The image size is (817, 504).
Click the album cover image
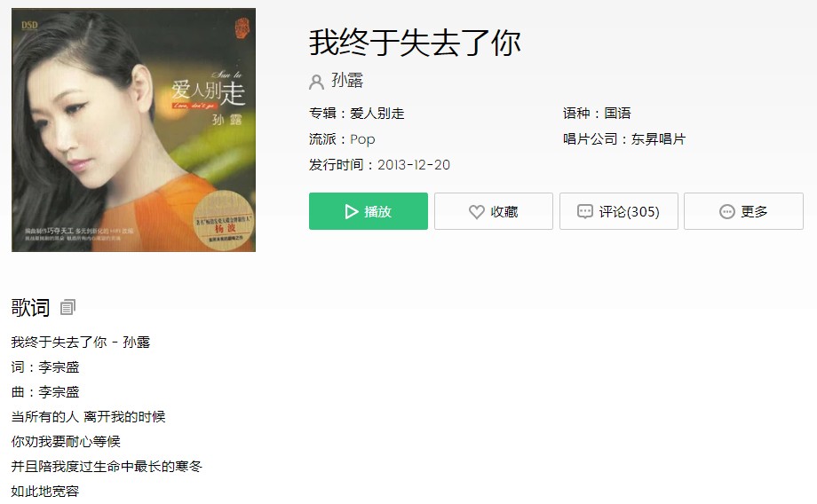[133, 130]
